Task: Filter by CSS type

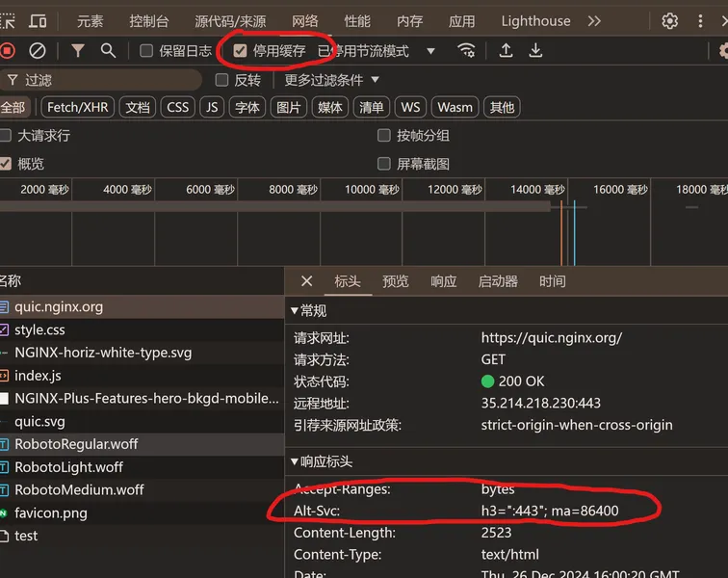Action: click(x=178, y=107)
